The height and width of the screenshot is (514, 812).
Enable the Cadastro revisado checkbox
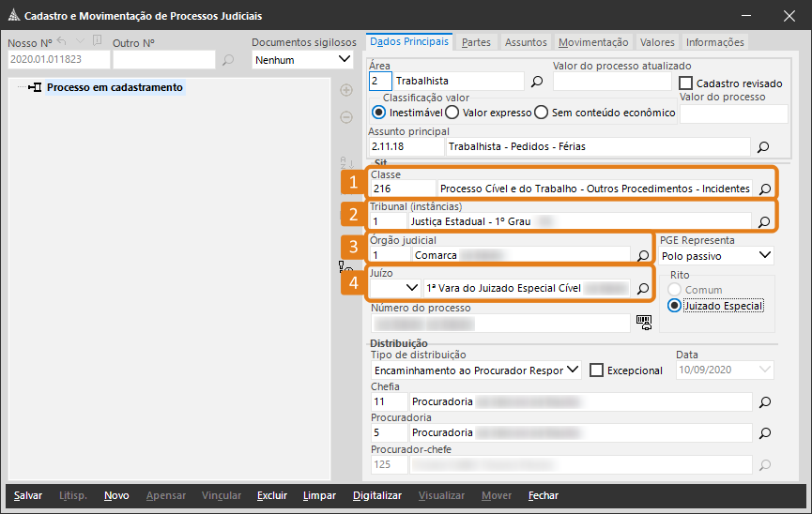686,83
